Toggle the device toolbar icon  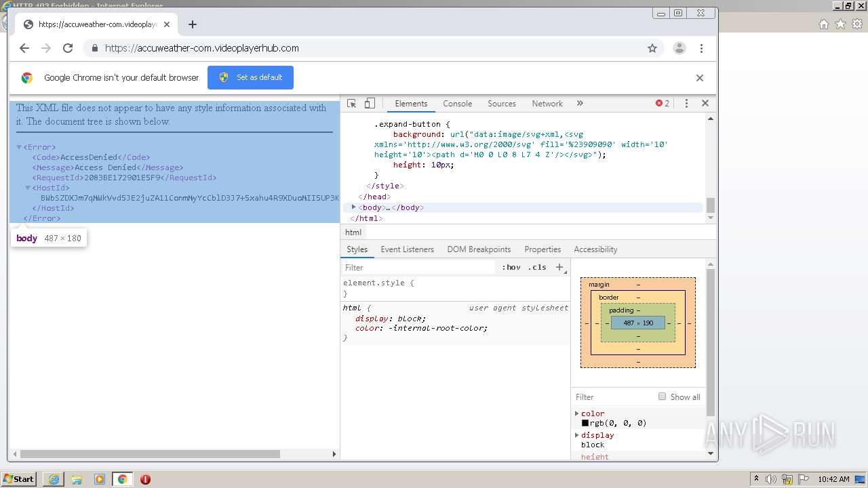pyautogui.click(x=370, y=104)
